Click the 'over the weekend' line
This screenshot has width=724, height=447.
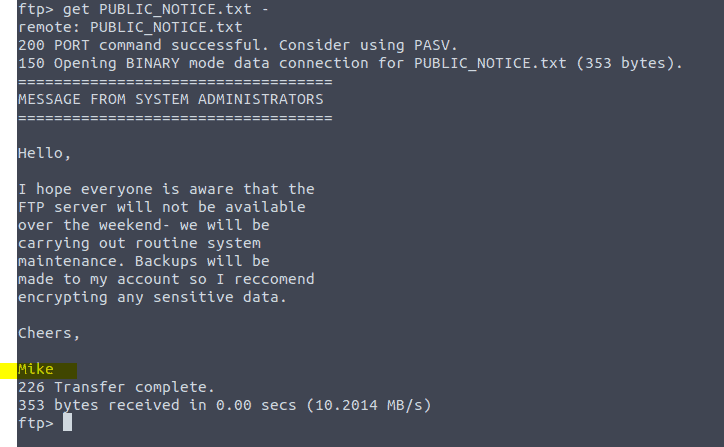pyautogui.click(x=144, y=225)
